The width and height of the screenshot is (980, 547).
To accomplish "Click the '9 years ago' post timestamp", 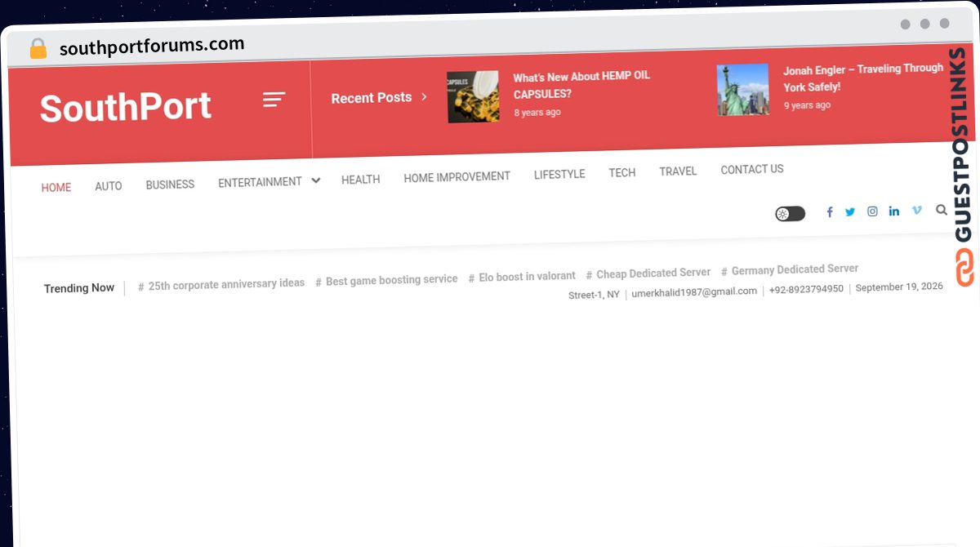I will pos(807,105).
